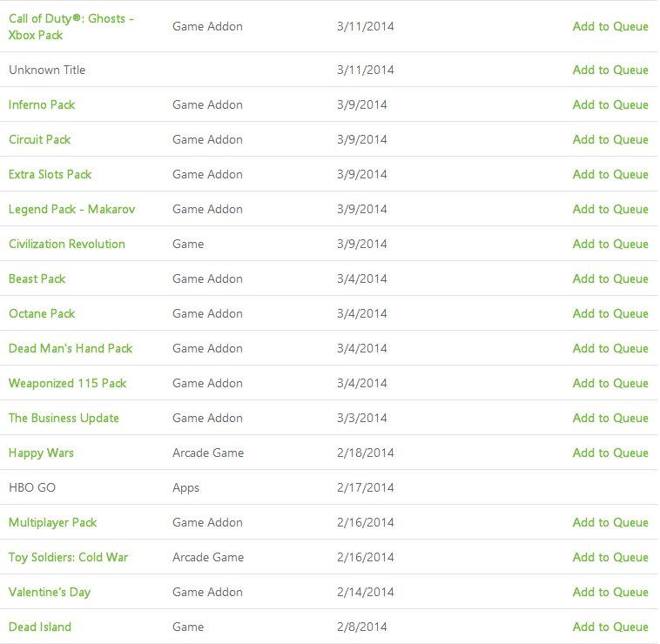Screen dimensions: 660x644
Task: Select the Unknown Title text
Action: coord(47,70)
